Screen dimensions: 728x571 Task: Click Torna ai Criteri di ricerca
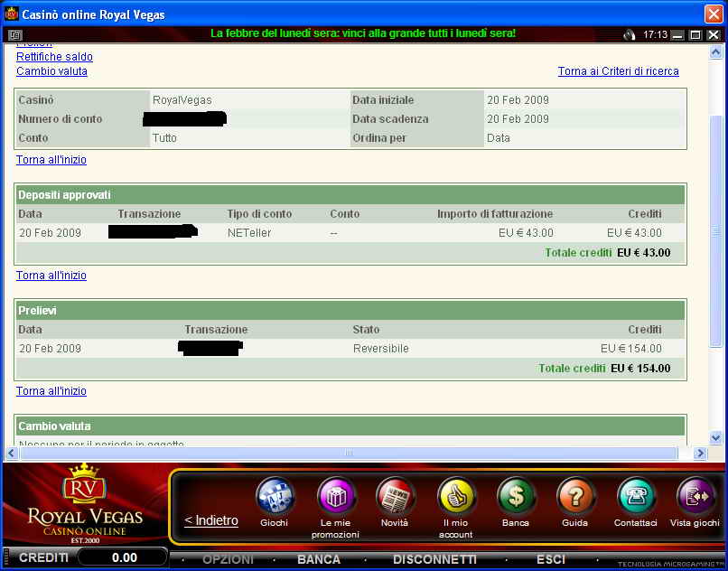(619, 71)
